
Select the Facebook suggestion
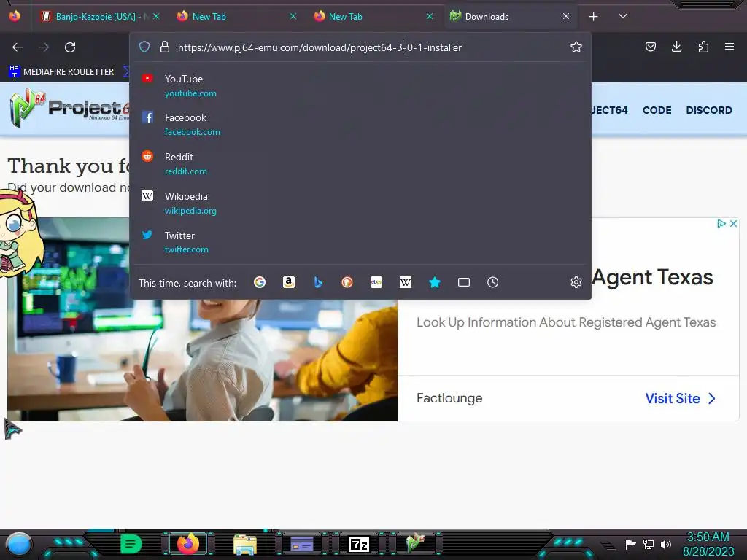click(360, 124)
